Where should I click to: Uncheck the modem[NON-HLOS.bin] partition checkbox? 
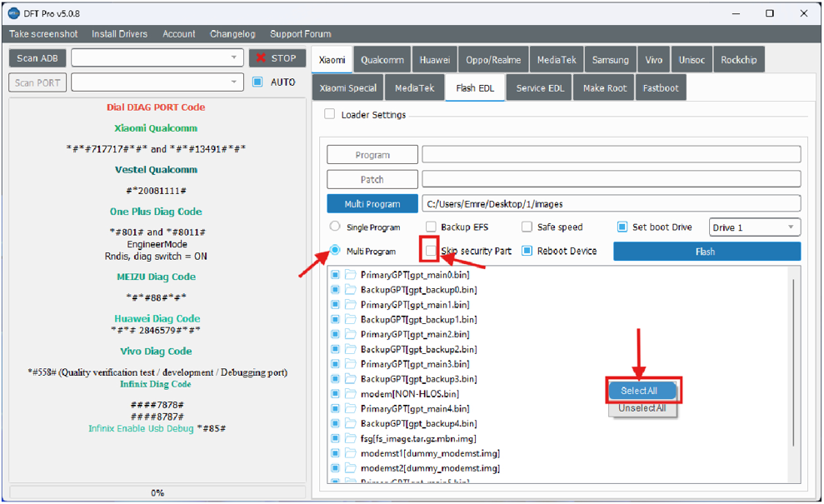click(x=335, y=393)
